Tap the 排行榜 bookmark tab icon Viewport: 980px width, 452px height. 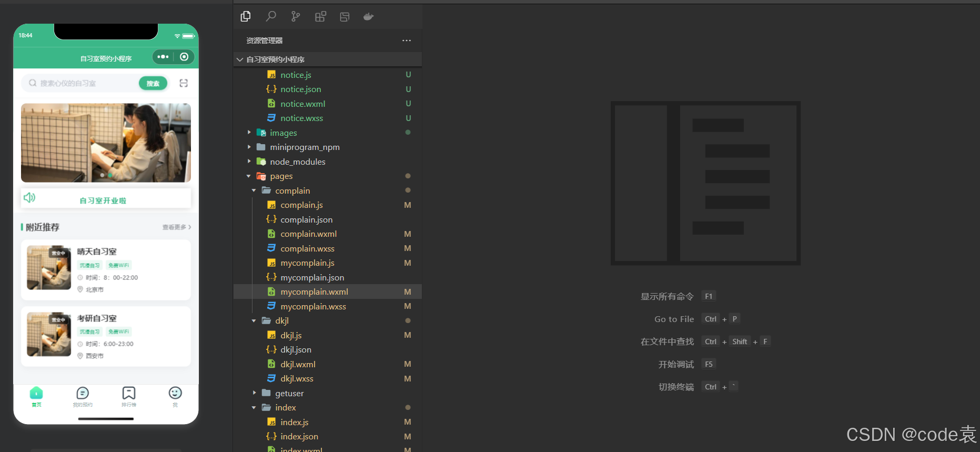129,393
